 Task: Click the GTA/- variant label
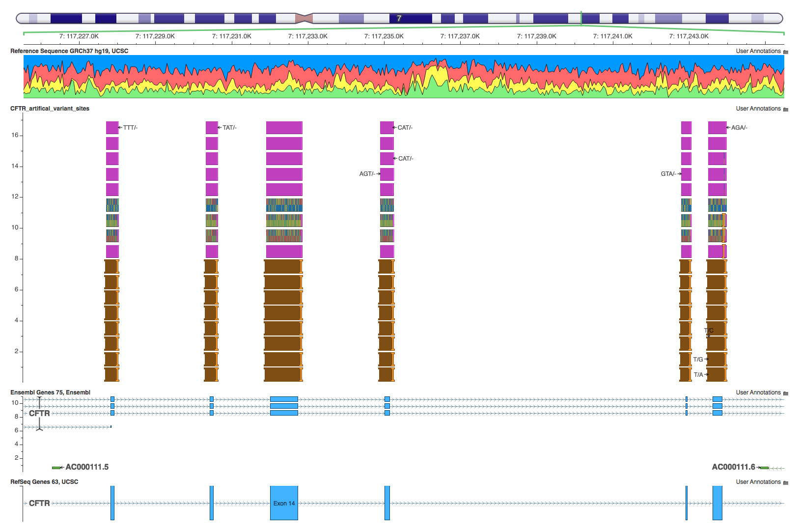(x=668, y=174)
